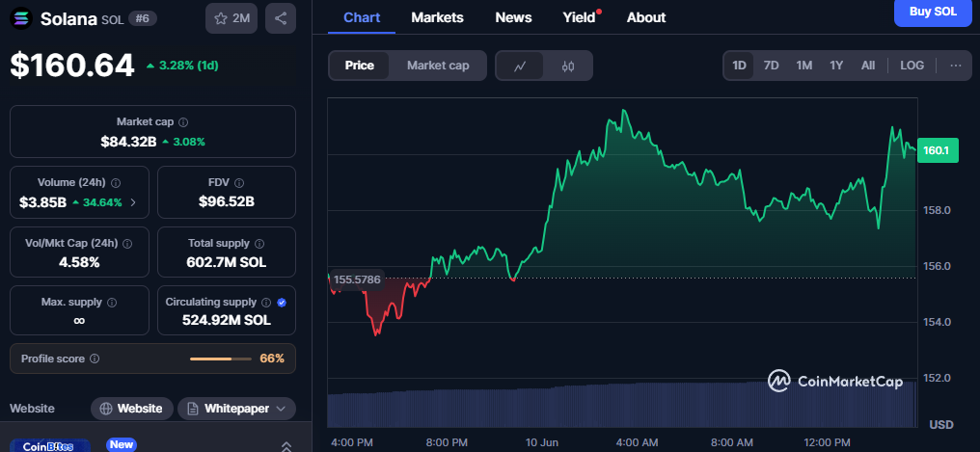Collapse bottom panel double chevron
The height and width of the screenshot is (452, 980).
tap(286, 446)
